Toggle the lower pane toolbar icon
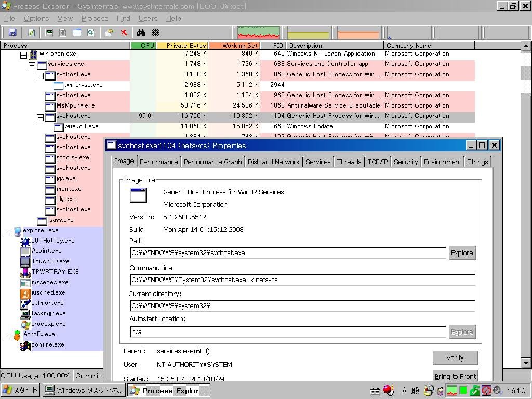 77,33
